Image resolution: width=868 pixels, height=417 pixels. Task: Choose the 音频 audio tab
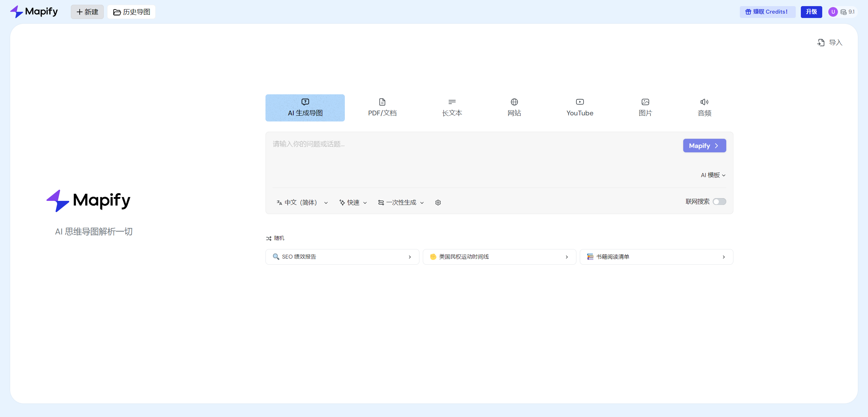[x=704, y=108]
